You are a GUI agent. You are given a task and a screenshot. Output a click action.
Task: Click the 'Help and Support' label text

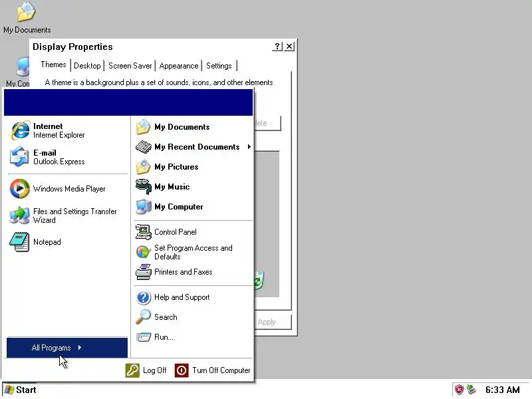point(182,297)
